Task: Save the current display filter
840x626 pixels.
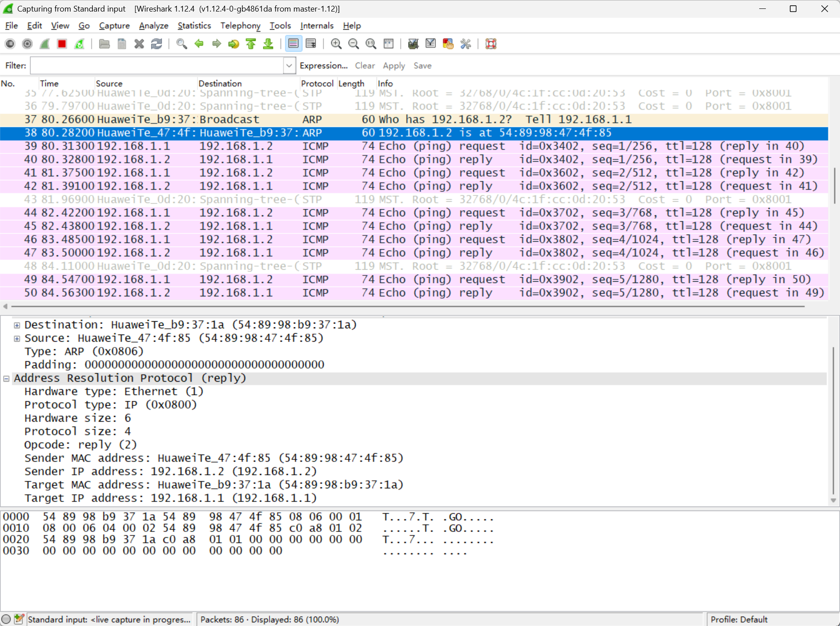Action: point(422,66)
